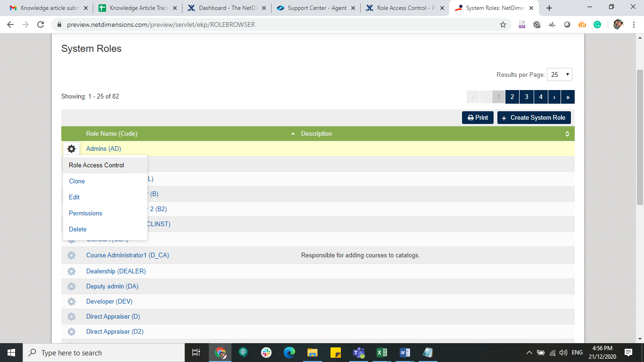Open gear menu for Developer (DEV)
This screenshot has width=644, height=362.
(71, 302)
